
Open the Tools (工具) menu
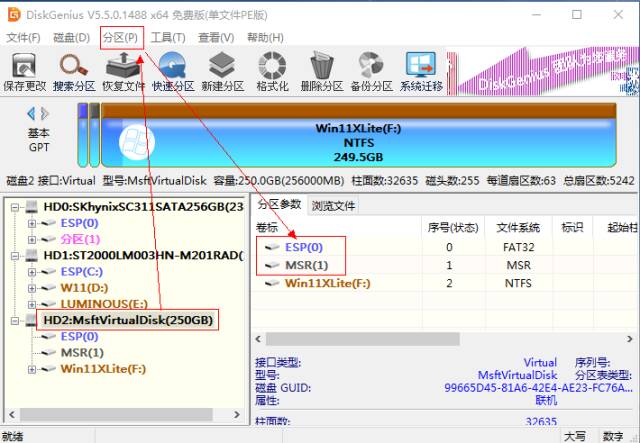[168, 38]
